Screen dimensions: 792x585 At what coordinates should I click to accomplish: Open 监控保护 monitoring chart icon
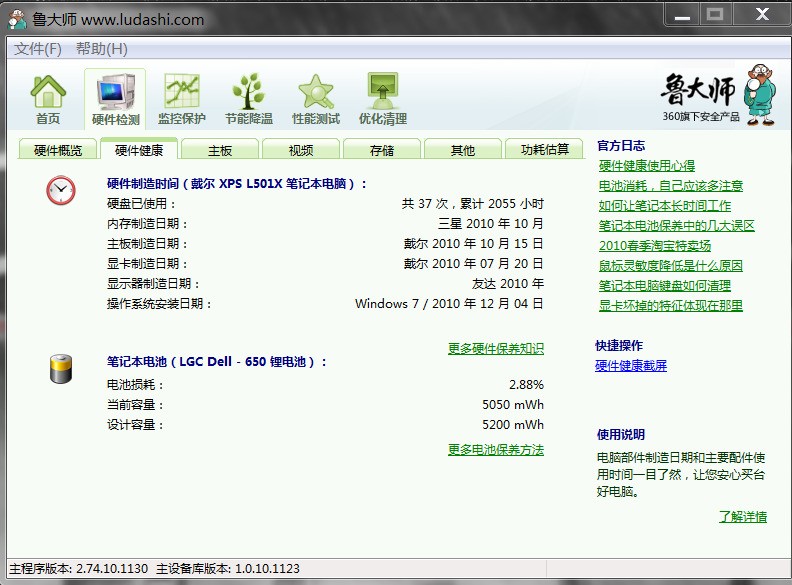pos(182,100)
